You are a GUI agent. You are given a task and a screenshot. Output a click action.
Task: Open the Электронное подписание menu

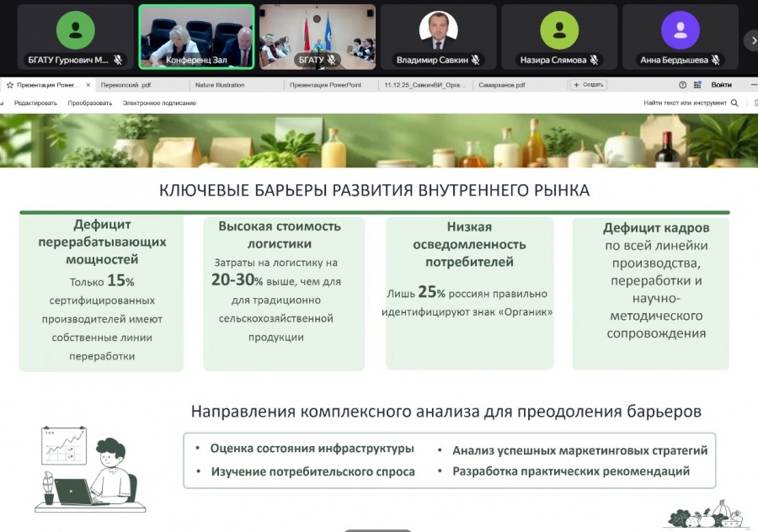point(159,103)
